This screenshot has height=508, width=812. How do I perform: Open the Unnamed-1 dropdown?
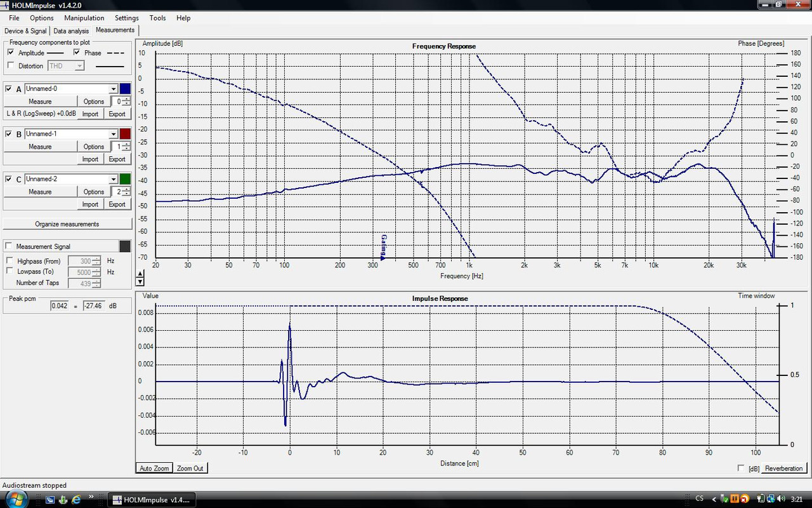click(114, 134)
